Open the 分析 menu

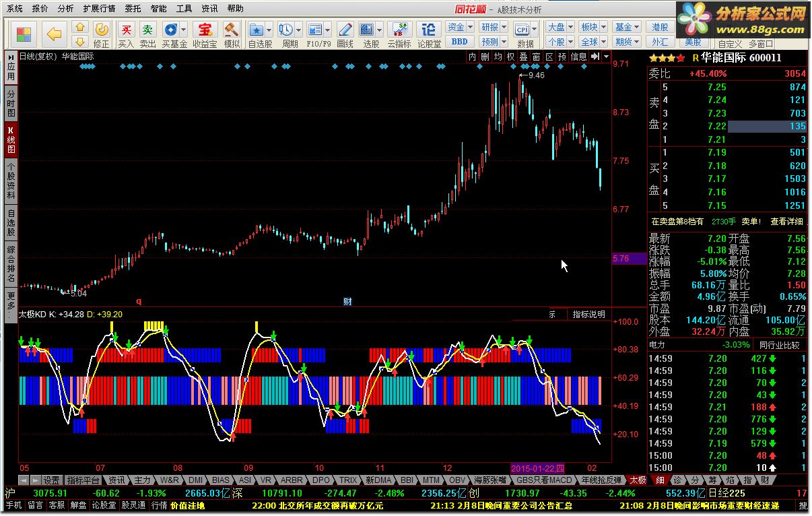point(66,9)
